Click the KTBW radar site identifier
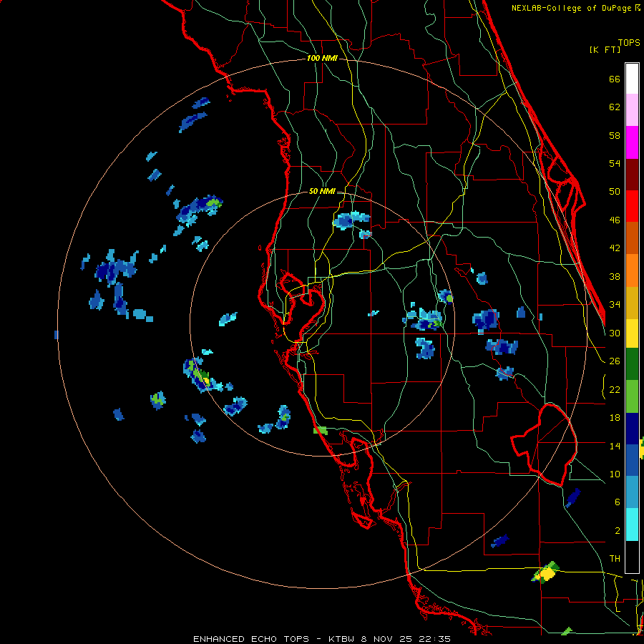Screen dimensions: 644x644 click(x=341, y=639)
